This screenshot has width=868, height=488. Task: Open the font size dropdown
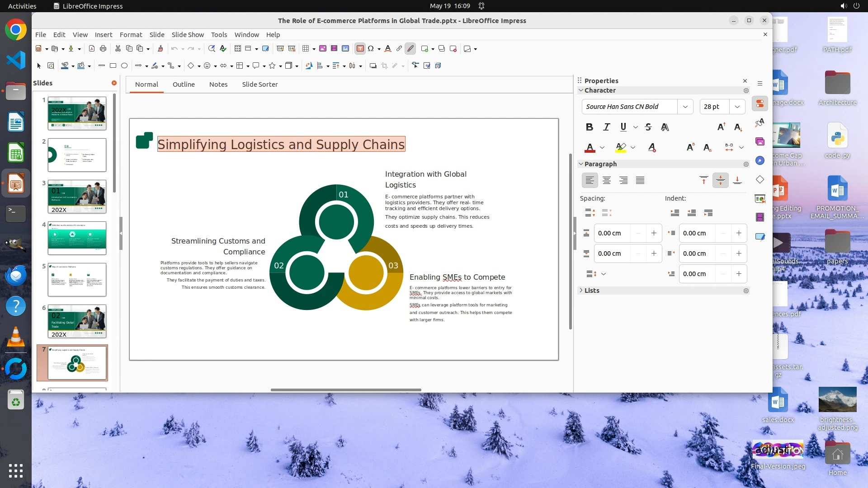coord(737,107)
